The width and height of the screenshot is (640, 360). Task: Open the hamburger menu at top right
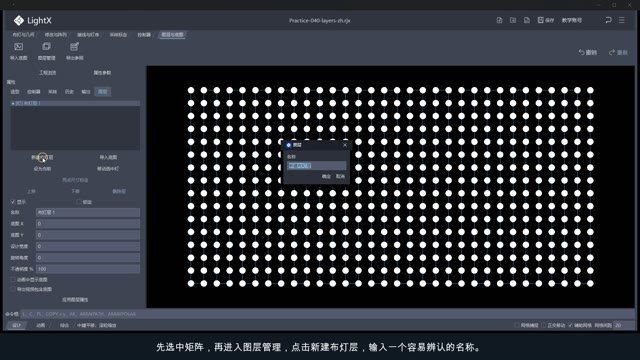click(x=622, y=20)
